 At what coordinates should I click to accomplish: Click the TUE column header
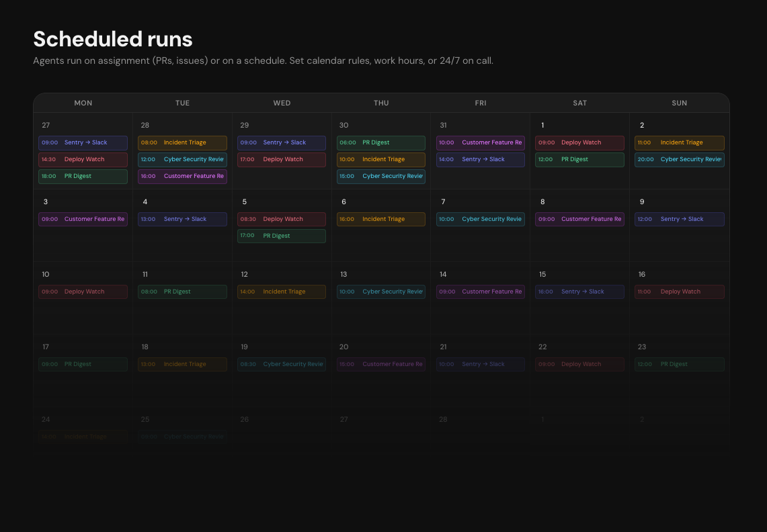(x=182, y=103)
